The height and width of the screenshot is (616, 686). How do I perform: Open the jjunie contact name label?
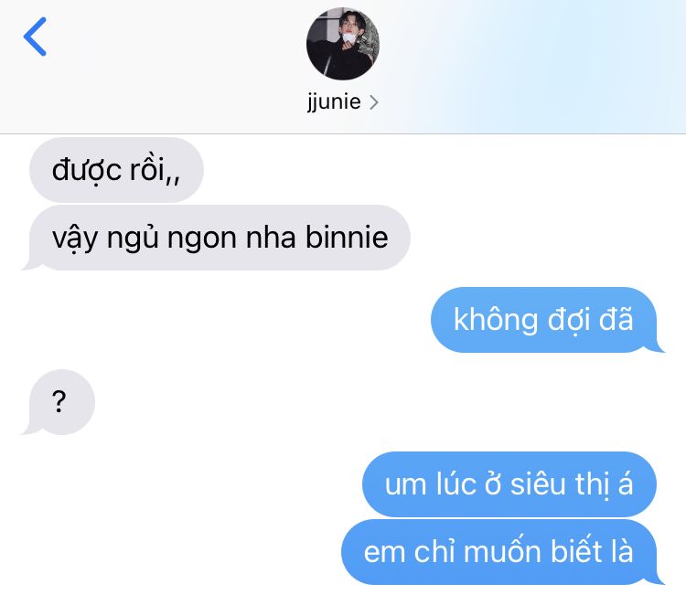click(x=334, y=101)
